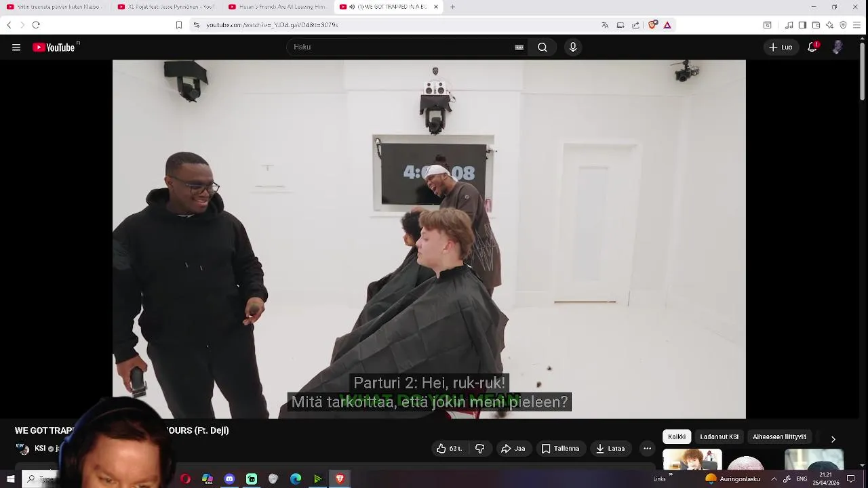Screen dimensions: 868x488
Task: Select the Aiheeseen liittyvä filter chip
Action: tap(779, 437)
